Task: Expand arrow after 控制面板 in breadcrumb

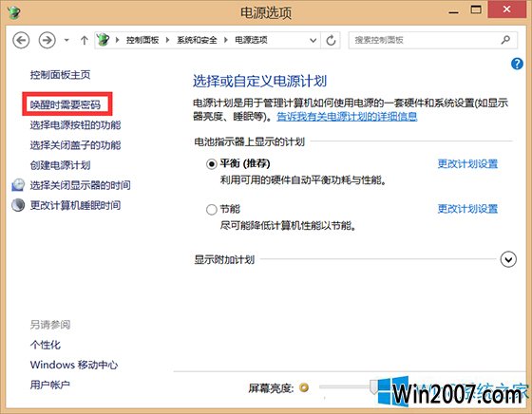Action: click(x=167, y=40)
